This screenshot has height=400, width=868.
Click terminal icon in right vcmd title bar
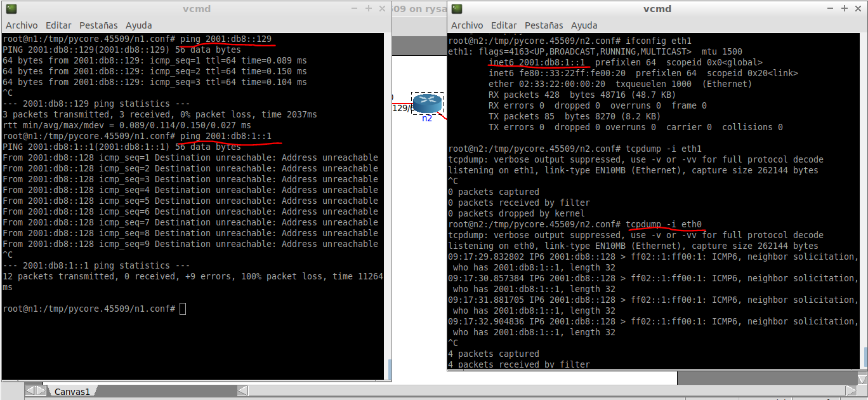click(457, 9)
